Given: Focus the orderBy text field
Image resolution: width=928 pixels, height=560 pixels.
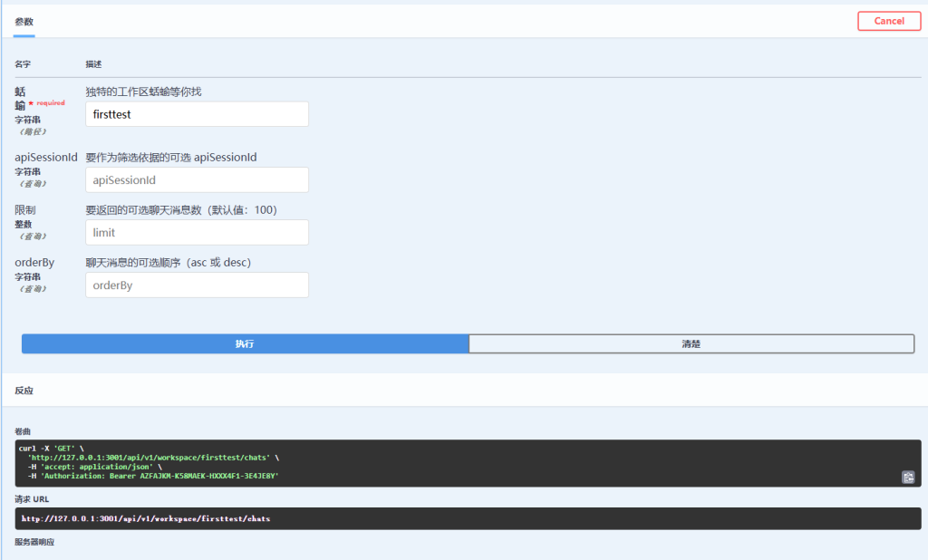Looking at the screenshot, I should pyautogui.click(x=197, y=285).
